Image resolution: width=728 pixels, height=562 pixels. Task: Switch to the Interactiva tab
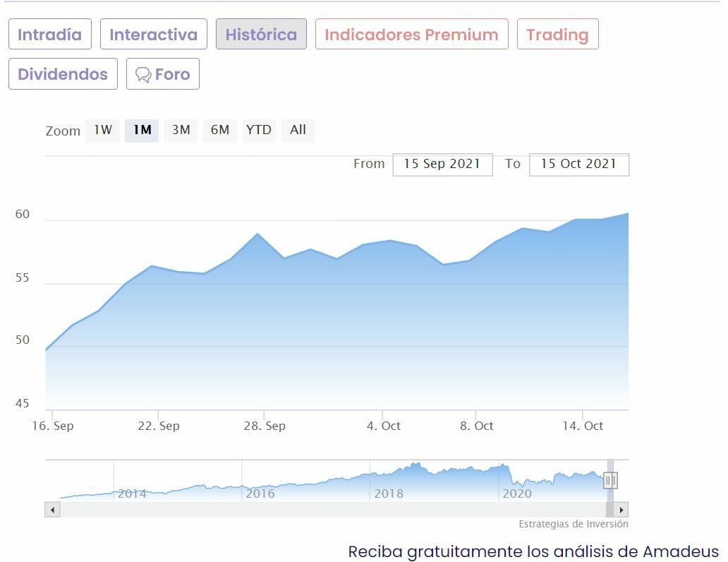(x=154, y=34)
